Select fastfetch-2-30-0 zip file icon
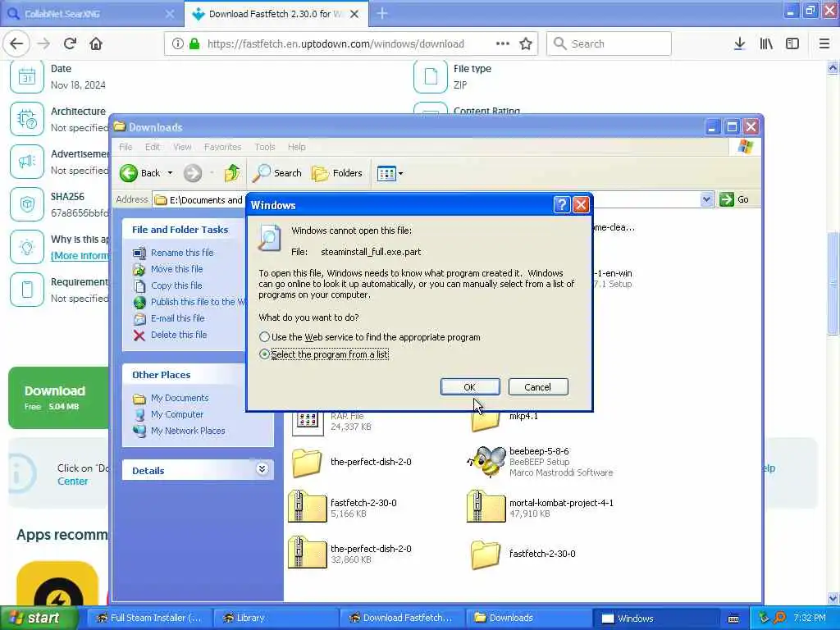This screenshot has width=840, height=630. [307, 507]
